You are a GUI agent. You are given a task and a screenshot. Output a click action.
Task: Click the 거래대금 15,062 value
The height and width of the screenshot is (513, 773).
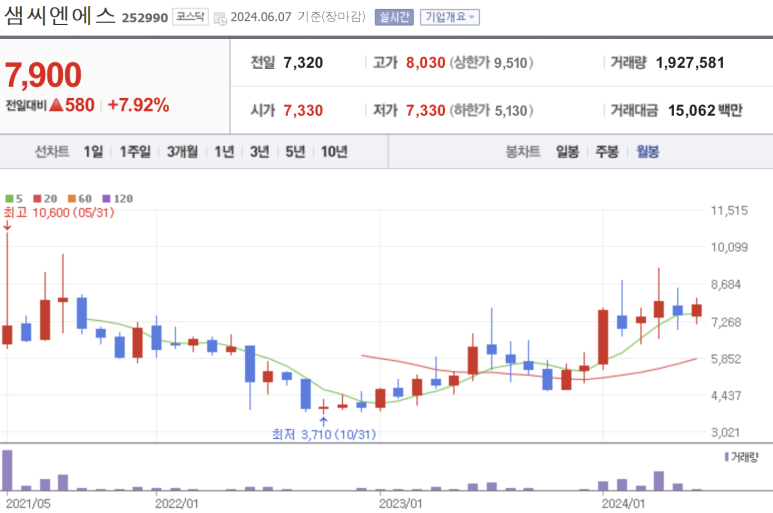pos(691,110)
